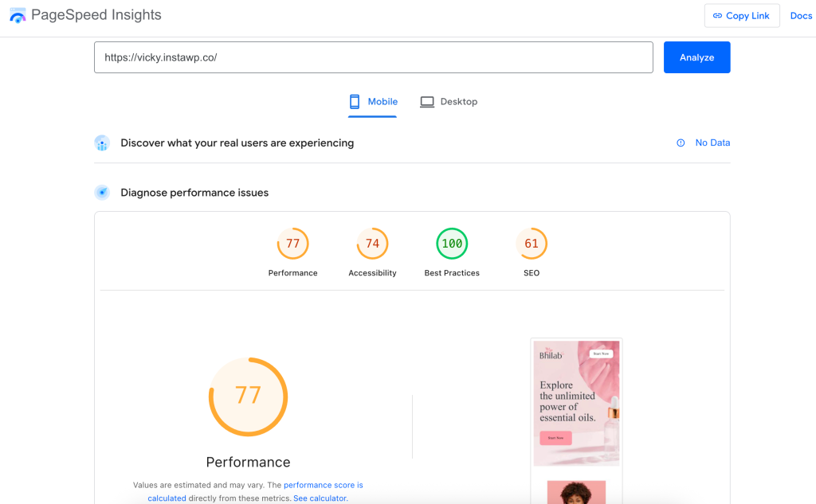Click the Performance gauge showing 77
Viewport: 816px width, 504px height.
pos(248,397)
